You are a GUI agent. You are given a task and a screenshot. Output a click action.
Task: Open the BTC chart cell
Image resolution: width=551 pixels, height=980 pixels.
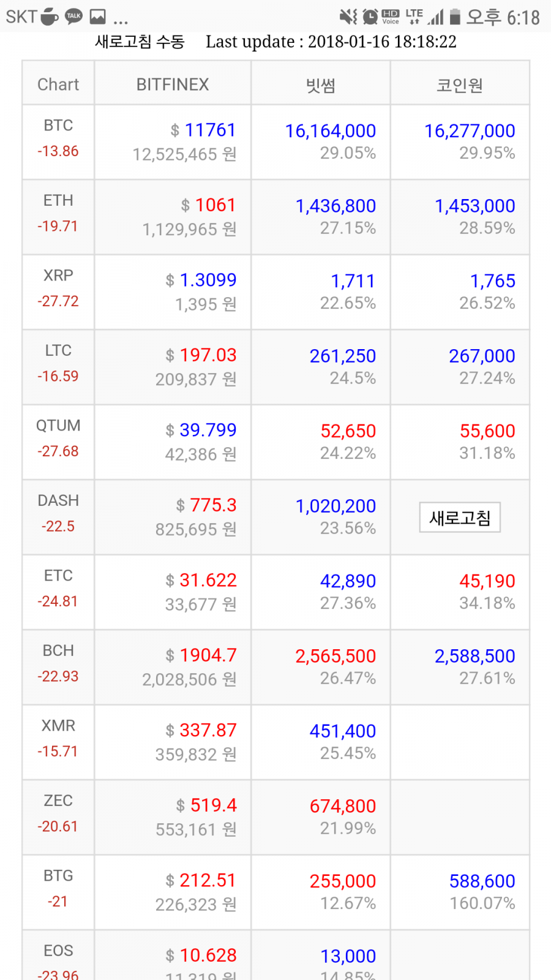tap(58, 142)
